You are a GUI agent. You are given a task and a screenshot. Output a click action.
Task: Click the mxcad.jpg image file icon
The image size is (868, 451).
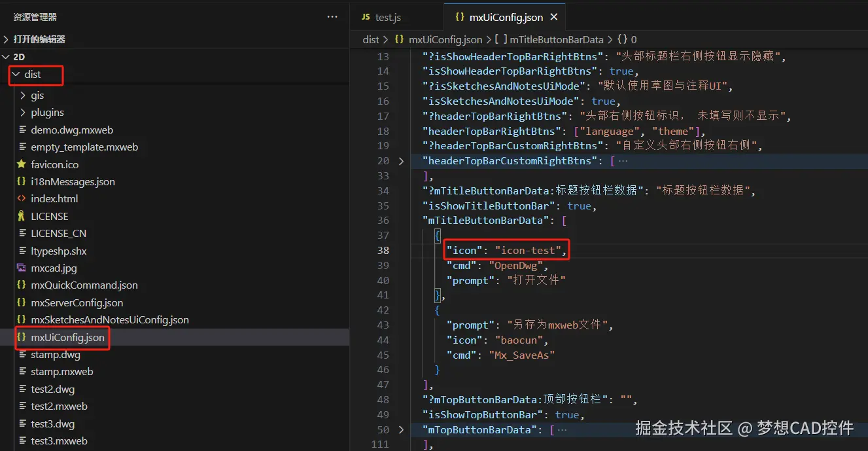[x=21, y=268]
